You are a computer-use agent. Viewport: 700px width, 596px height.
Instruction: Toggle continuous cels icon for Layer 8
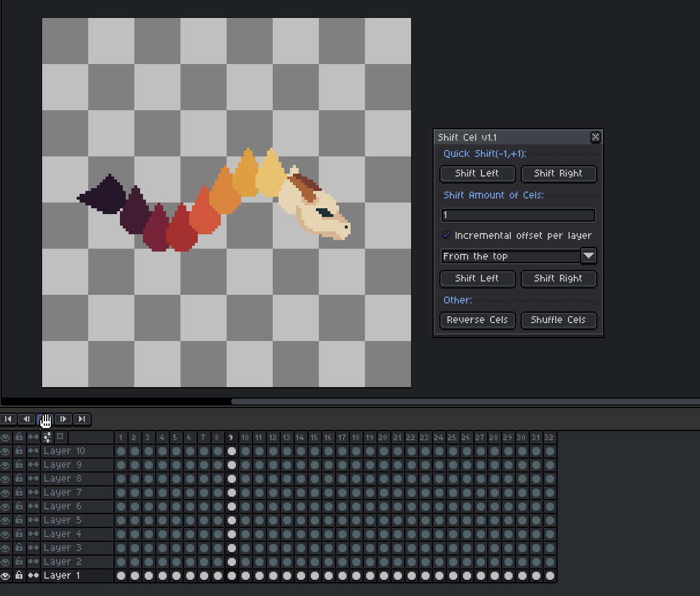(33, 479)
